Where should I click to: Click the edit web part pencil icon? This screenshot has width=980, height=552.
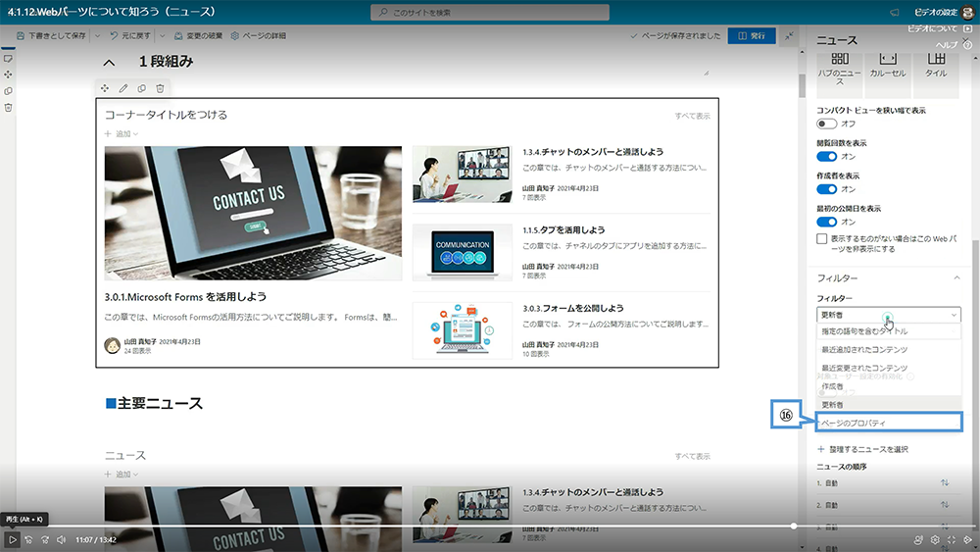coord(123,88)
